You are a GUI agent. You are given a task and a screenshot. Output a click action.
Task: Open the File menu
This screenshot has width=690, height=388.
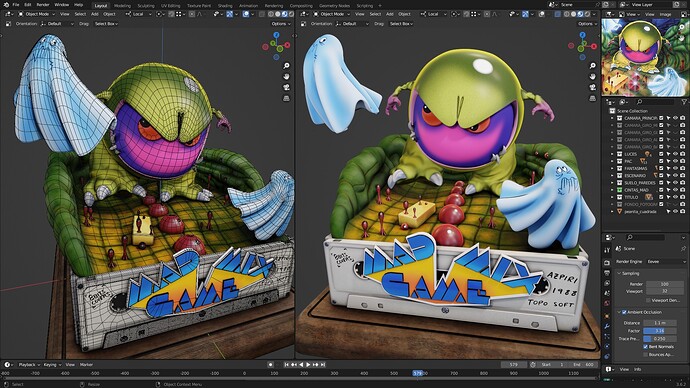tap(16, 5)
